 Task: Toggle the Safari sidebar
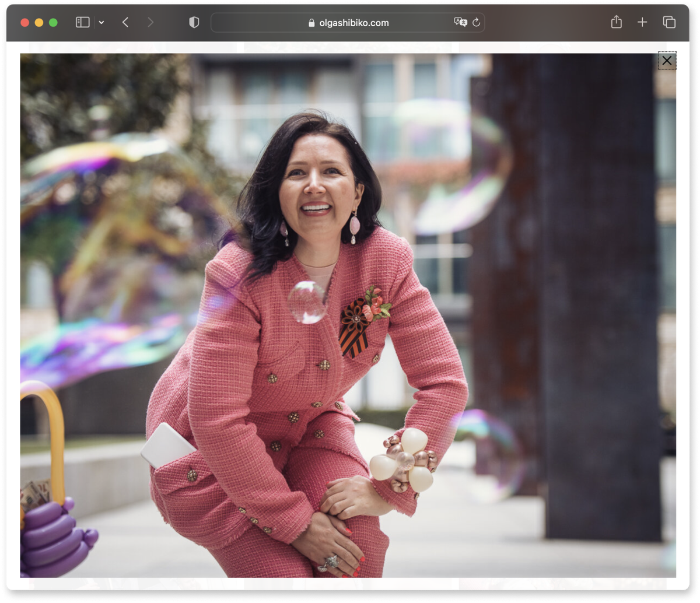tap(83, 22)
